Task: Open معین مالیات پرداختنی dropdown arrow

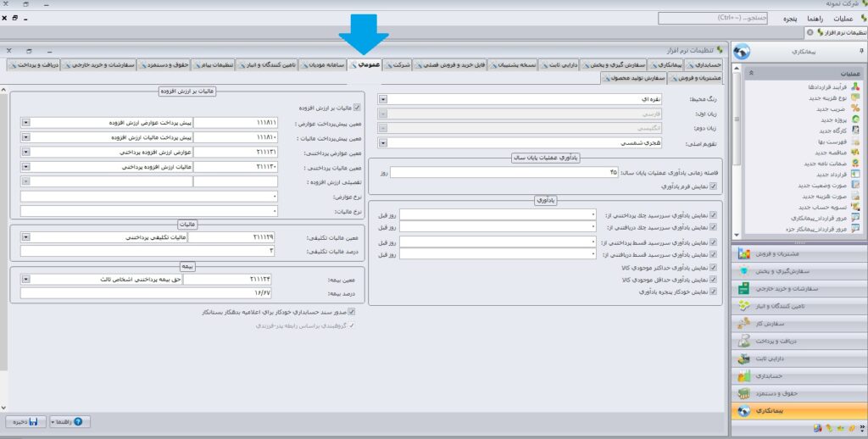Action: click(x=25, y=167)
